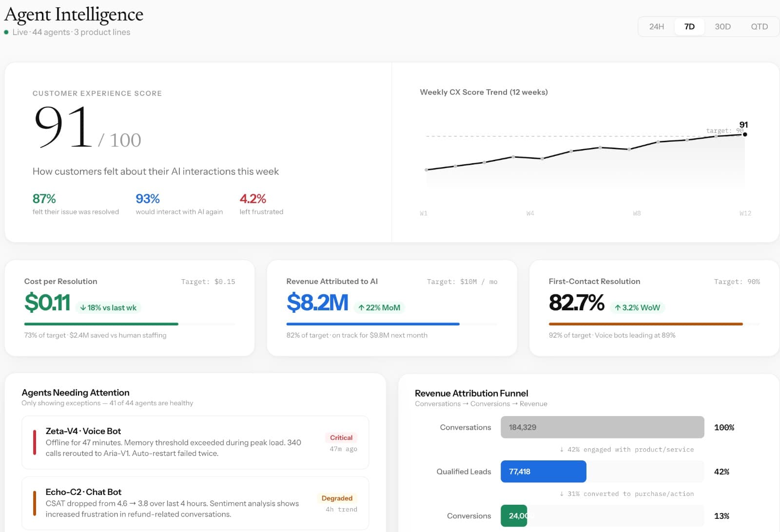Select the green Conversions funnel bar
This screenshot has height=532, width=780.
coord(514,515)
